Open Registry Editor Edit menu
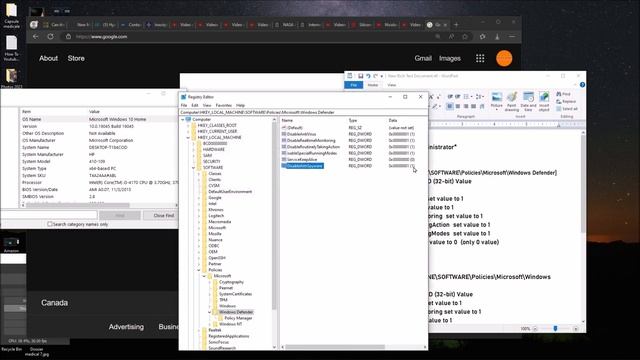 click(195, 105)
